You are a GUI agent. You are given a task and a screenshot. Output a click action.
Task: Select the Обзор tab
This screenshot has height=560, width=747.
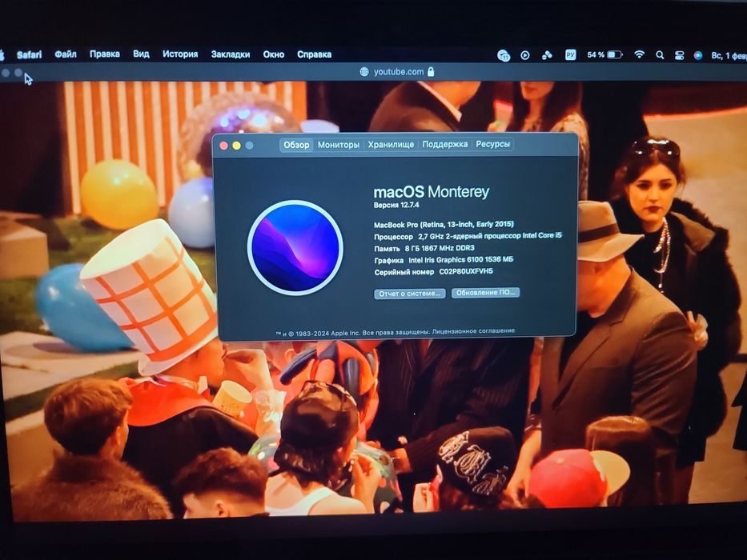[x=296, y=145]
